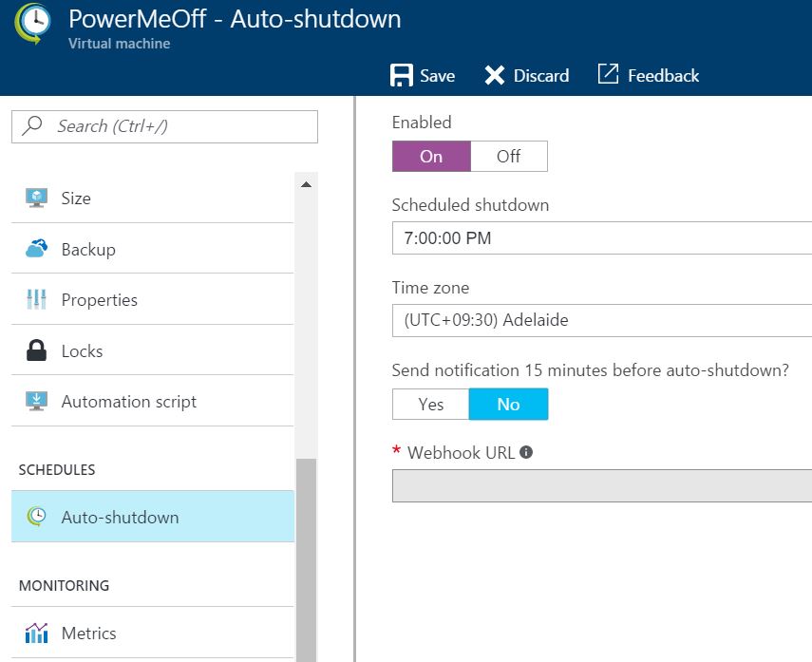This screenshot has height=662, width=812.
Task: Click the Automation script download icon
Action: tap(36, 401)
